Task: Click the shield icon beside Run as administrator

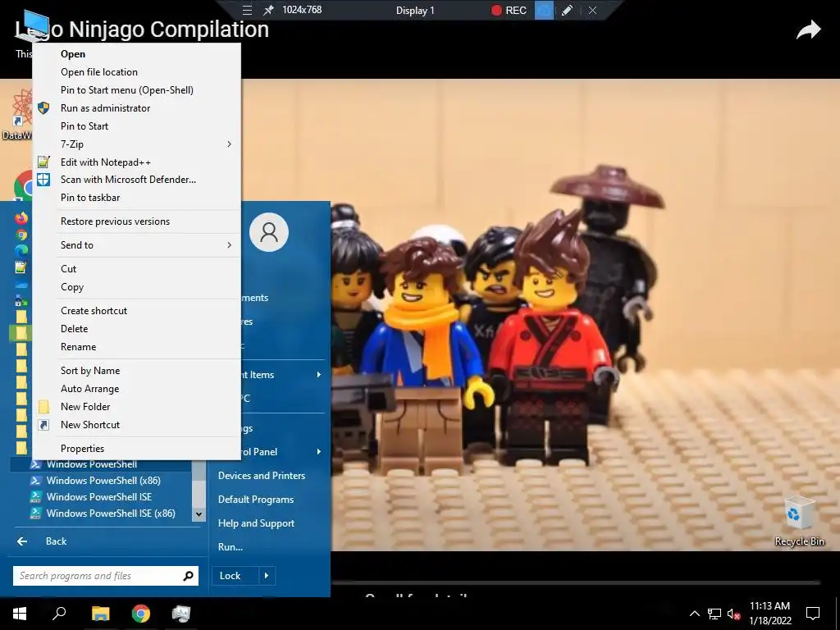Action: (44, 107)
